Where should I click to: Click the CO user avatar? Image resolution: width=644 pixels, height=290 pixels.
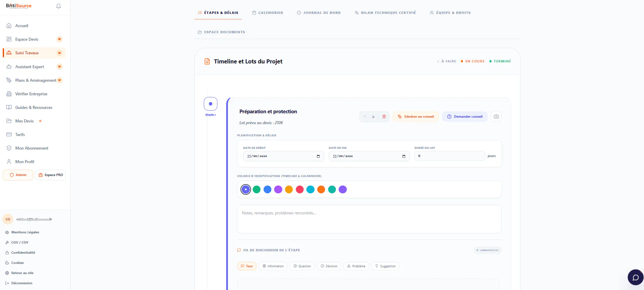(x=8, y=219)
